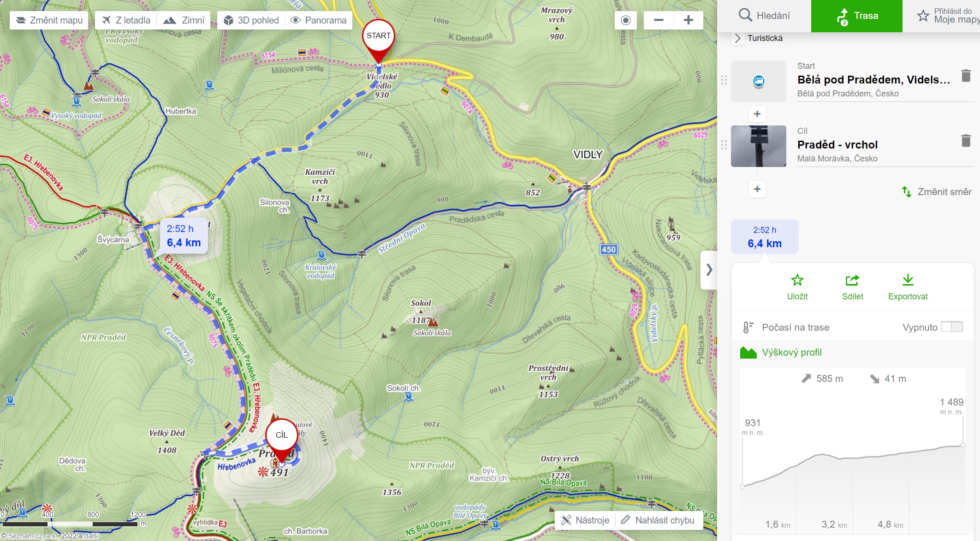Remove the Praděd - vrchol destination

[x=966, y=141]
